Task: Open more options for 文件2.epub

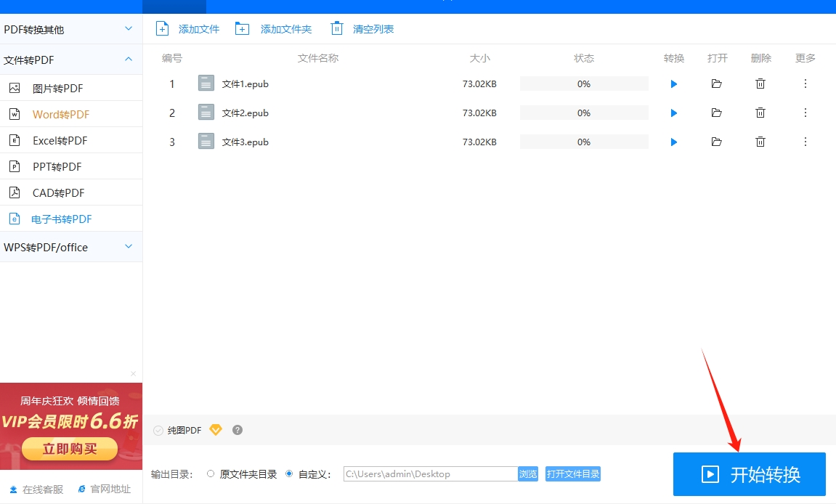Action: (805, 113)
